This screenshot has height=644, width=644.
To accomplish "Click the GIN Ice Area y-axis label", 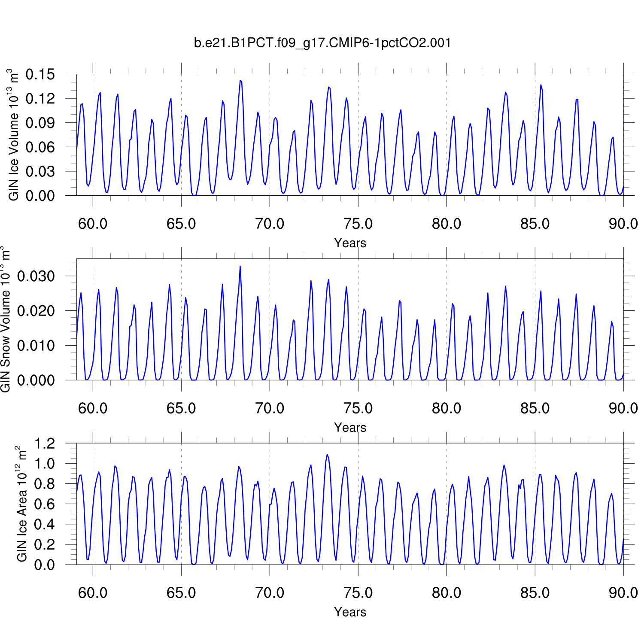I will 21,504.
